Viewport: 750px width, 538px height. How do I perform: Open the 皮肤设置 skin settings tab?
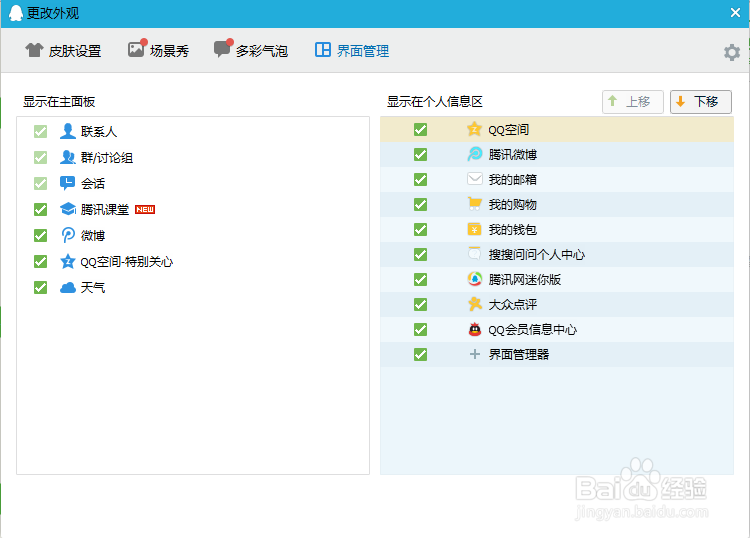click(x=63, y=51)
